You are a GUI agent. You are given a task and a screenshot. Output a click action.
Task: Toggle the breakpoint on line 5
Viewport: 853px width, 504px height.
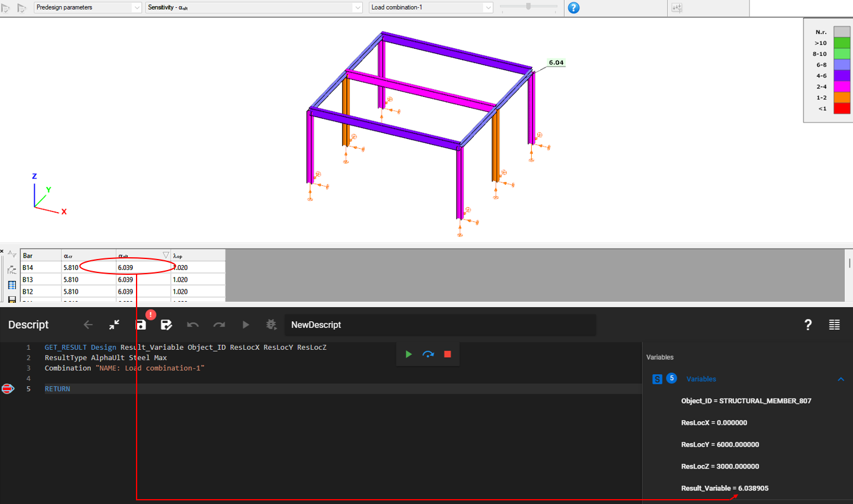coord(7,389)
